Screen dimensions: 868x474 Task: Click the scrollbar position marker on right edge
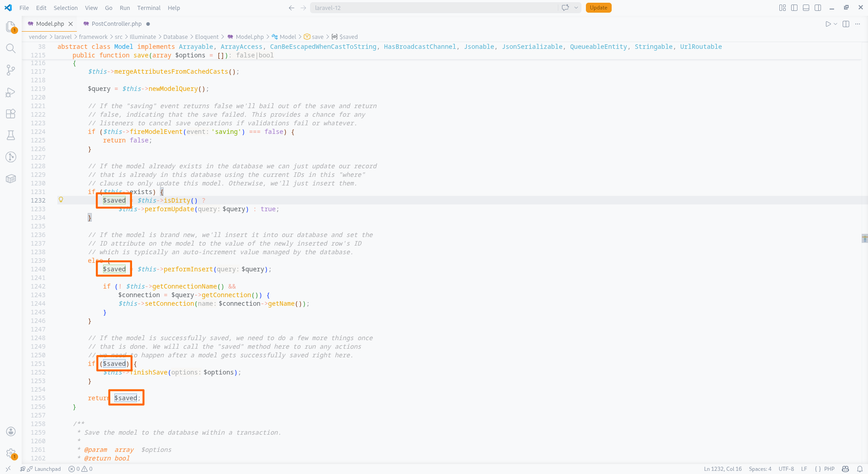click(864, 238)
